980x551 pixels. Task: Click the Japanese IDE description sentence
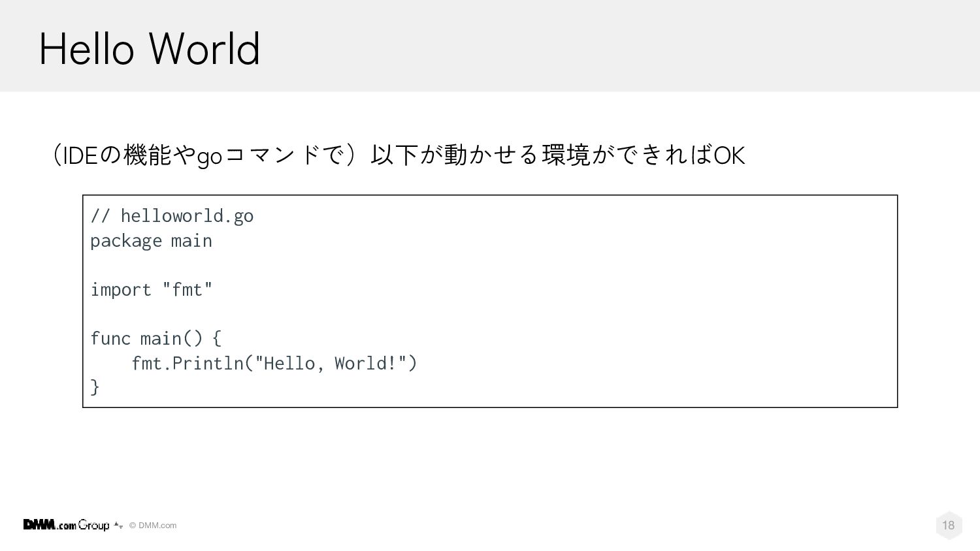pos(398,155)
